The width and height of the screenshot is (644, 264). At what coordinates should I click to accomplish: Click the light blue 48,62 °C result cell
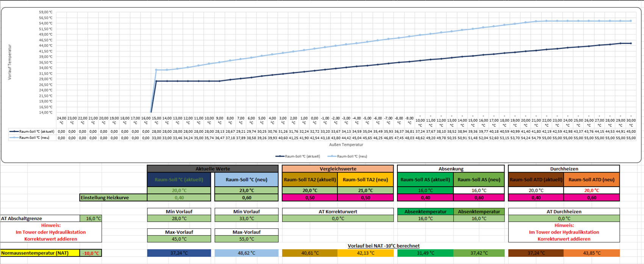[x=246, y=253]
